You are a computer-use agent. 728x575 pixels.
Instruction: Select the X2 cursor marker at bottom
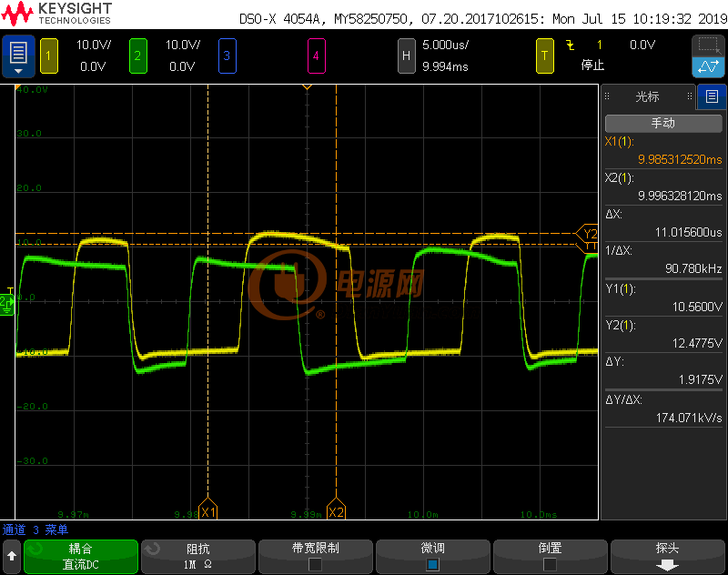pos(336,509)
